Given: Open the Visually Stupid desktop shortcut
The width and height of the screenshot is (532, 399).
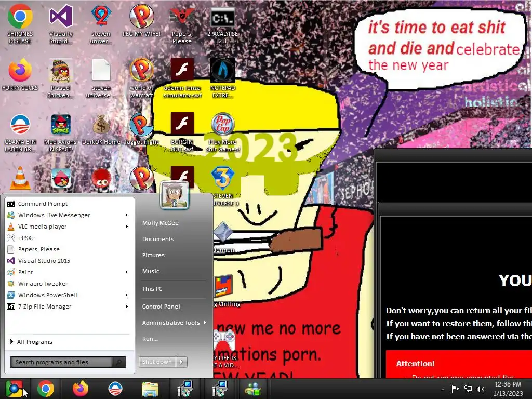Looking at the screenshot, I should click(x=60, y=24).
